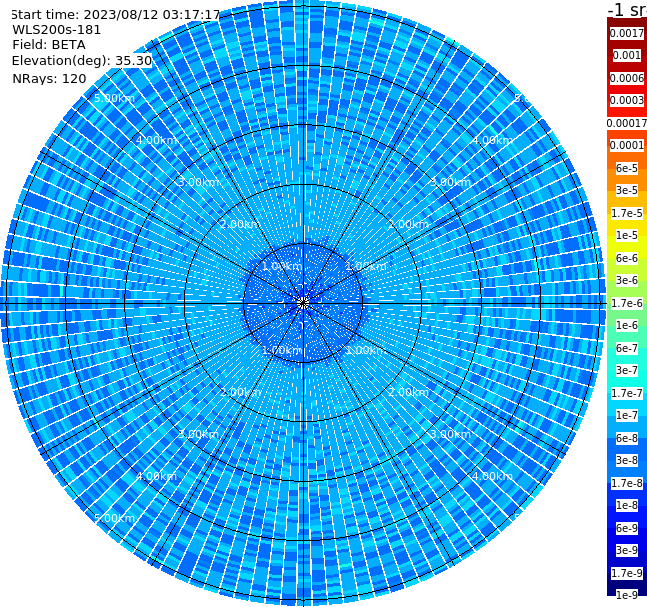This screenshot has width=647, height=607.
Task: Select the 1.7e-5 colorbar value
Action: click(x=627, y=213)
